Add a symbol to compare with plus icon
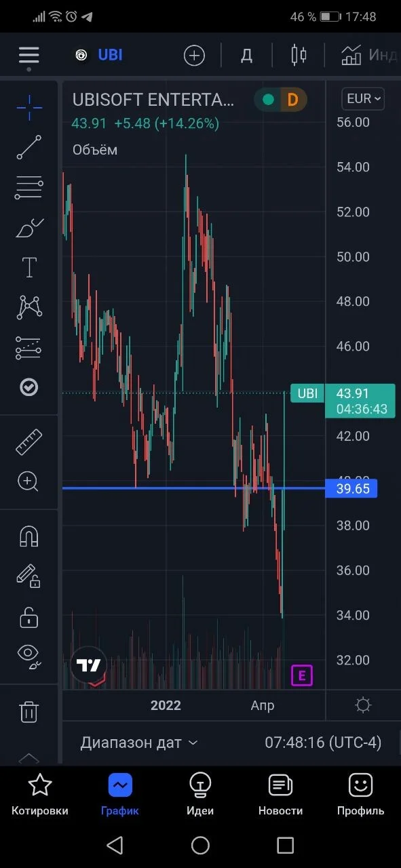The image size is (401, 868). (x=194, y=56)
